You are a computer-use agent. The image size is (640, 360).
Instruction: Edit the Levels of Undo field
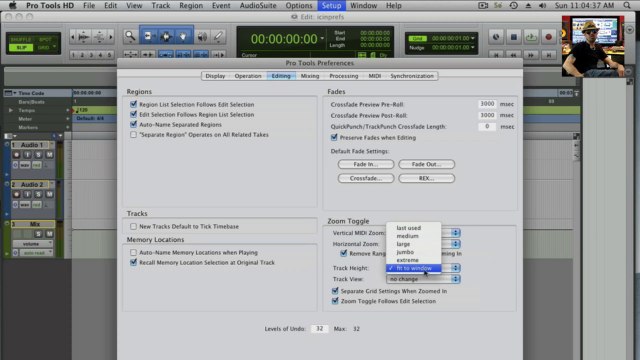319,329
